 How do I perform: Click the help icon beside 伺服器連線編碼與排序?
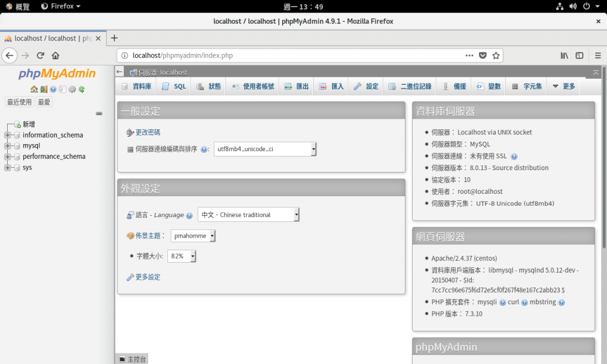pos(204,149)
